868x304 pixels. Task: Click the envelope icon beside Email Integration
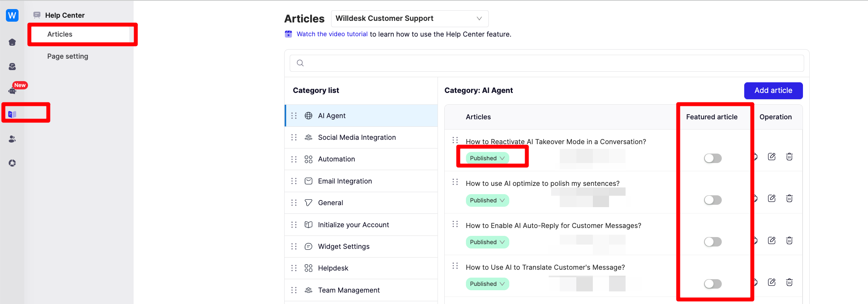point(309,181)
